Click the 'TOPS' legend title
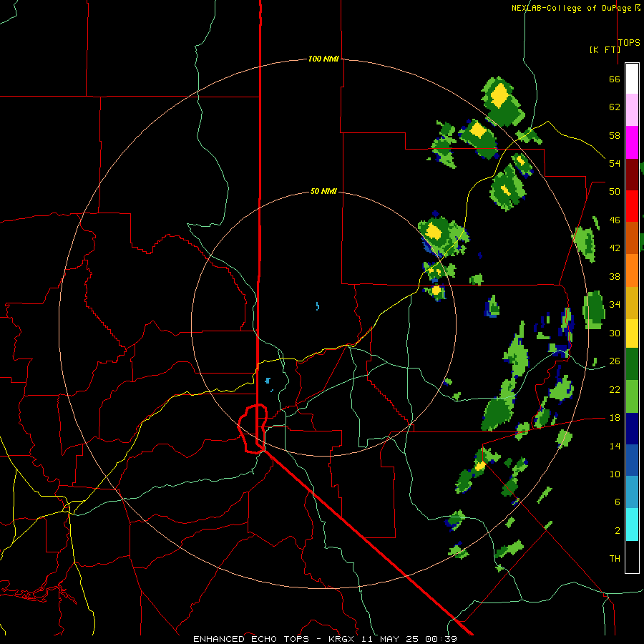Viewport: 644px width, 644px height. tap(629, 42)
